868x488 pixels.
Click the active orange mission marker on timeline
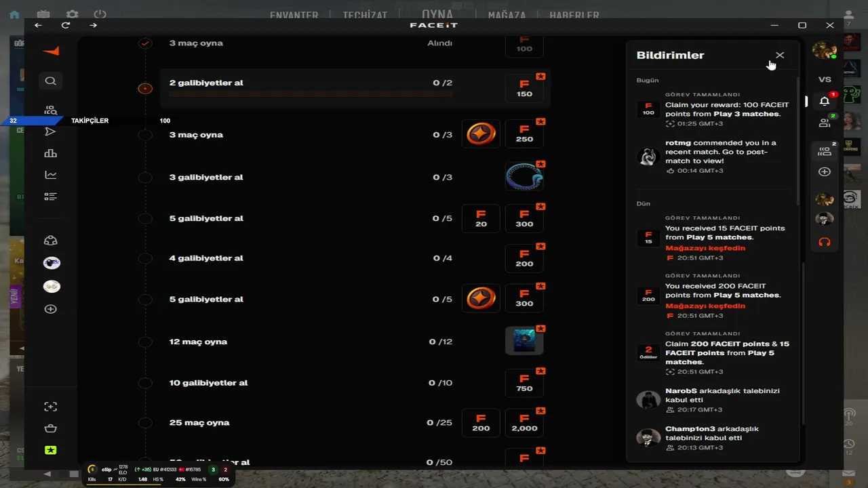point(145,88)
